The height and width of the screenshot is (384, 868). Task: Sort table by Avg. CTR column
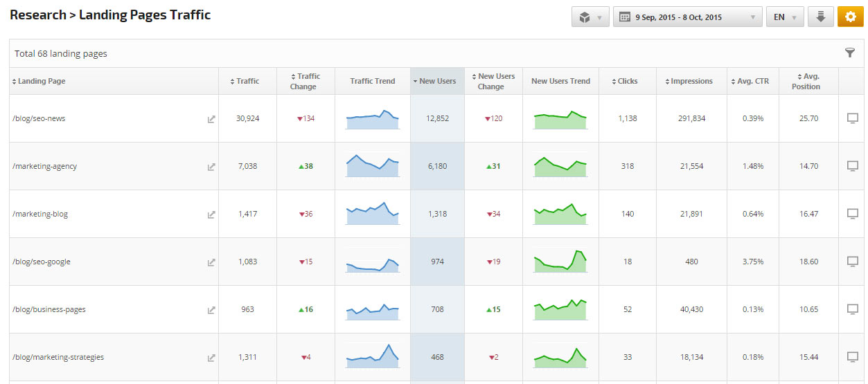pyautogui.click(x=752, y=81)
